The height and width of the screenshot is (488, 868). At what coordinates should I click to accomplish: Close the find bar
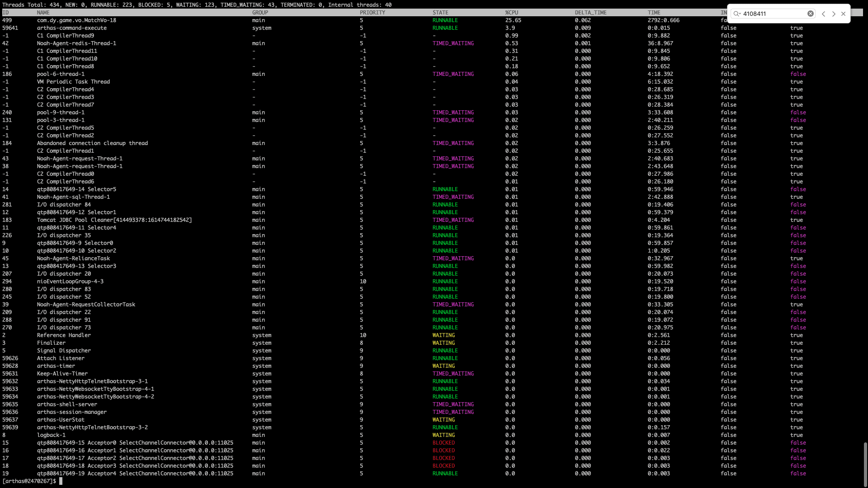tap(844, 14)
